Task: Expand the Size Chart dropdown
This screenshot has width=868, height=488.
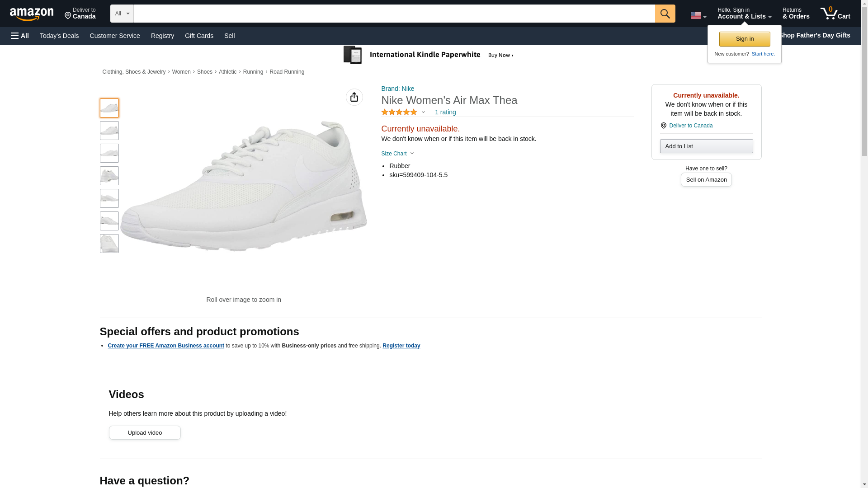Action: pyautogui.click(x=397, y=154)
